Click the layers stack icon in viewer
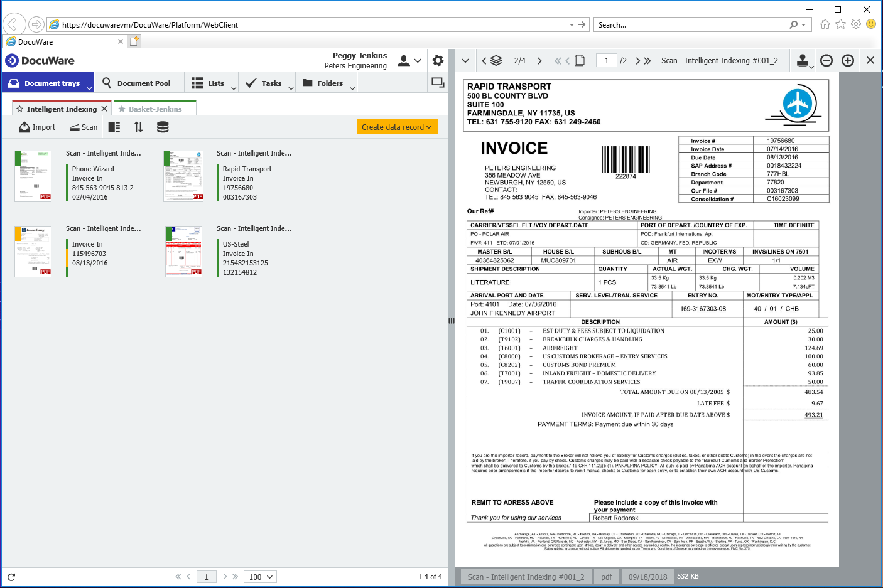The width and height of the screenshot is (883, 588). click(496, 61)
